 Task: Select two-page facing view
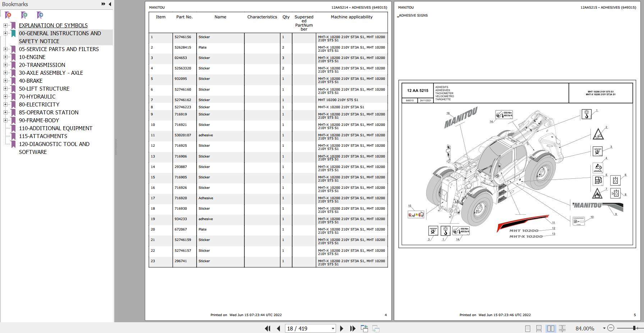click(x=551, y=328)
